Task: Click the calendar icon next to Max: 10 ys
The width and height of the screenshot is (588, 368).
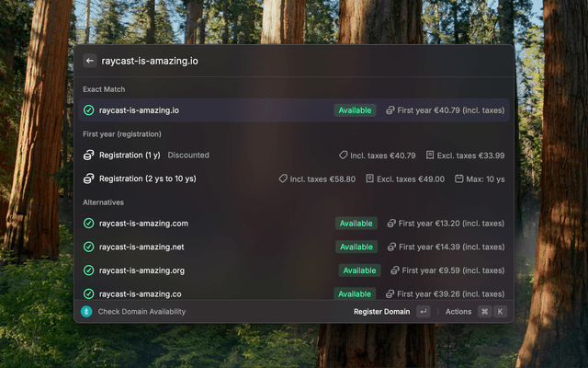Action: [459, 178]
